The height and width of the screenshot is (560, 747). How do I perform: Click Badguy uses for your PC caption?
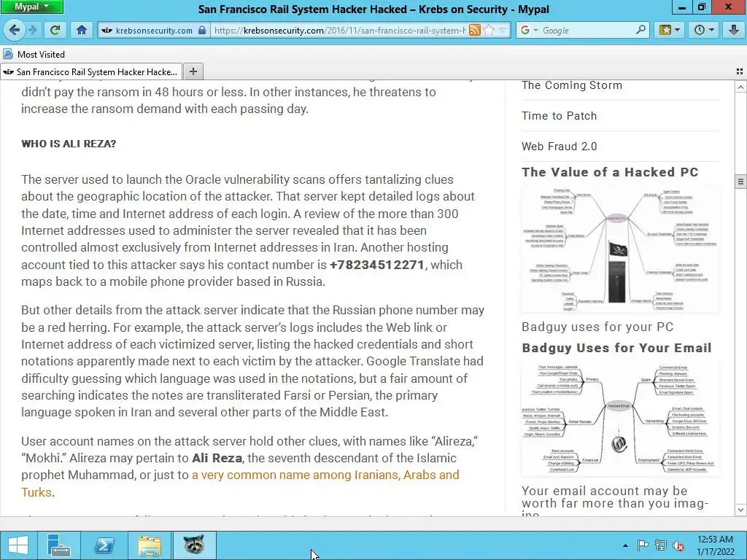coord(597,327)
